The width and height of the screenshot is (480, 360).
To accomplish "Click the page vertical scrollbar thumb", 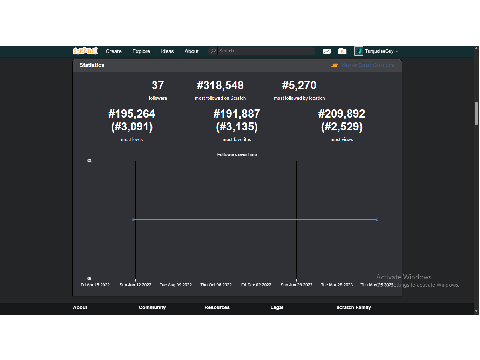I will coord(476,113).
